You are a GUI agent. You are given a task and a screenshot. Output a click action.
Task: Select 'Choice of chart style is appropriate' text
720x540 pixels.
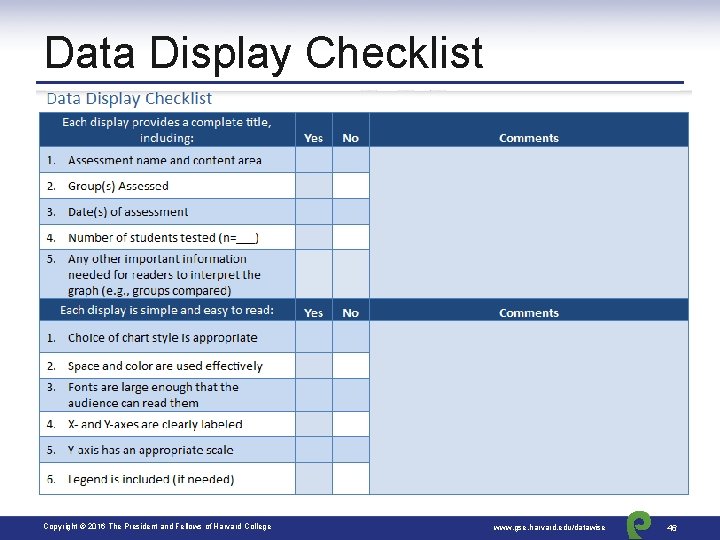(x=163, y=338)
